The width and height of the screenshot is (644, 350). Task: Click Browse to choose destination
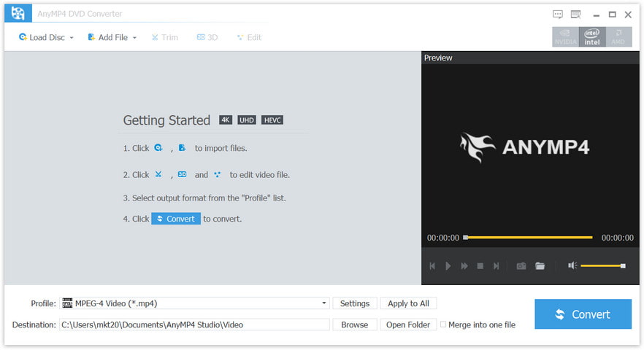(355, 324)
